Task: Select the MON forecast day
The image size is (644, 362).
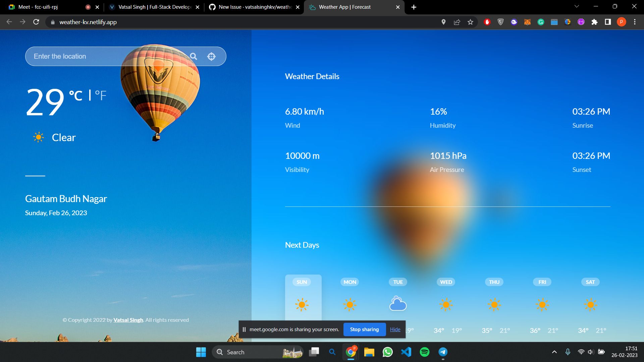Action: [x=350, y=282]
